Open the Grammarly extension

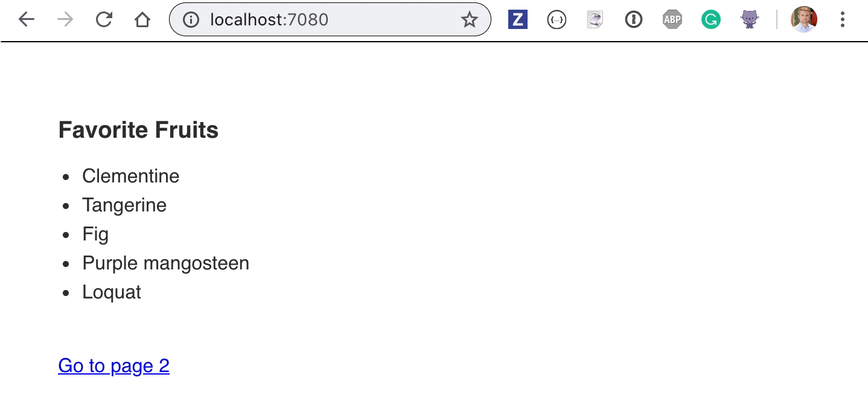[x=711, y=20]
